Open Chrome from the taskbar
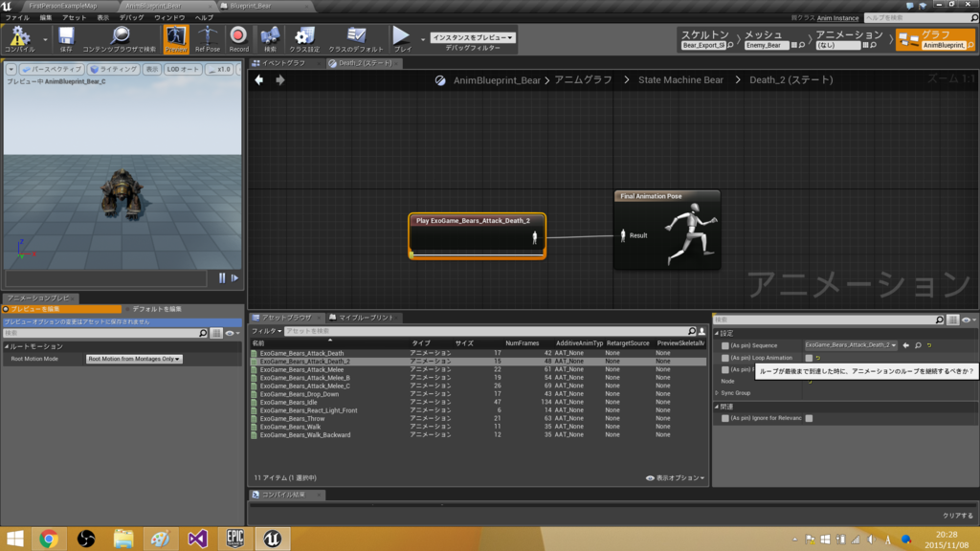The height and width of the screenshot is (551, 980). point(49,539)
